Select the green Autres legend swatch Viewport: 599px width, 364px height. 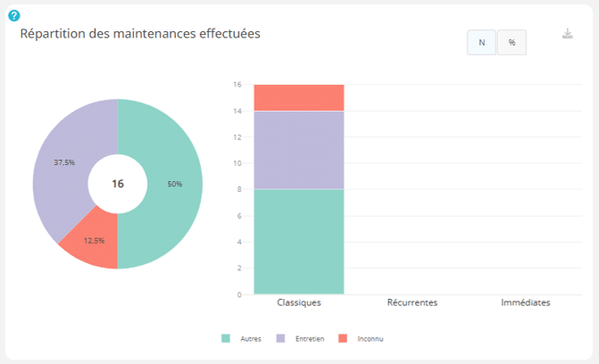[226, 338]
